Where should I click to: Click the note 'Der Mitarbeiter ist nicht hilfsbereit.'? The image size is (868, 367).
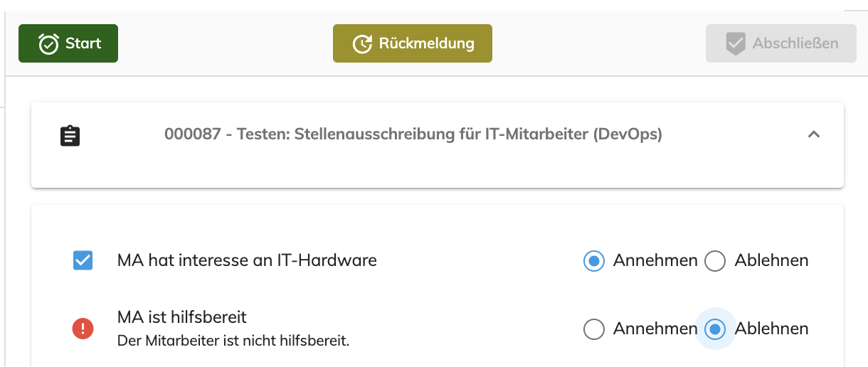point(233,341)
